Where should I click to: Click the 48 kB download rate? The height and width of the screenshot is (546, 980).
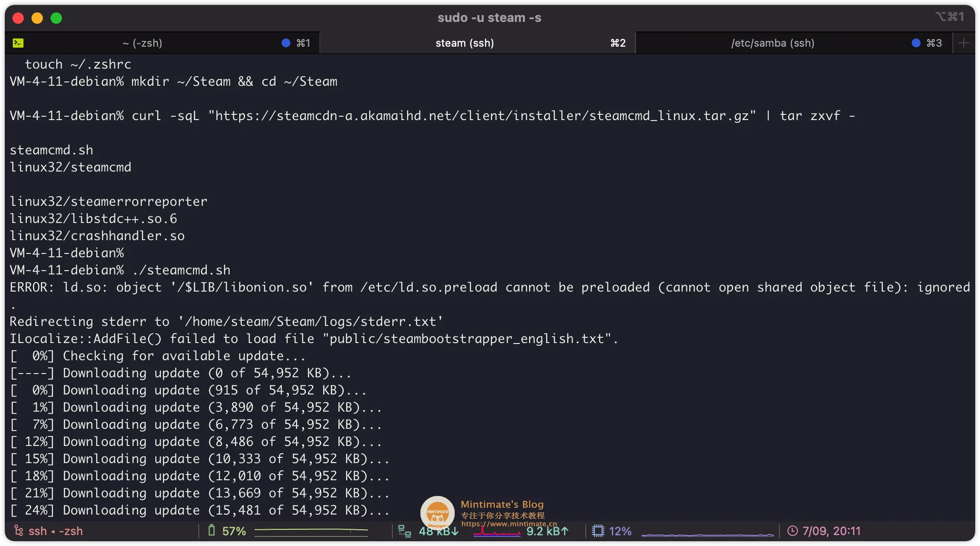tap(439, 531)
